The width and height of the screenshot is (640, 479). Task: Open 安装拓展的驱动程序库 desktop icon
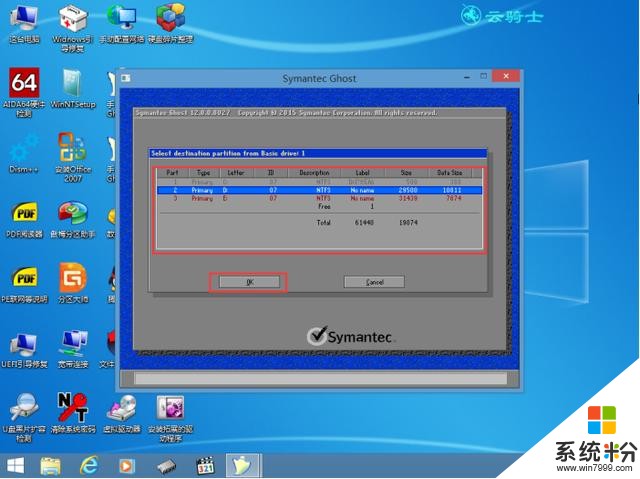170,419
